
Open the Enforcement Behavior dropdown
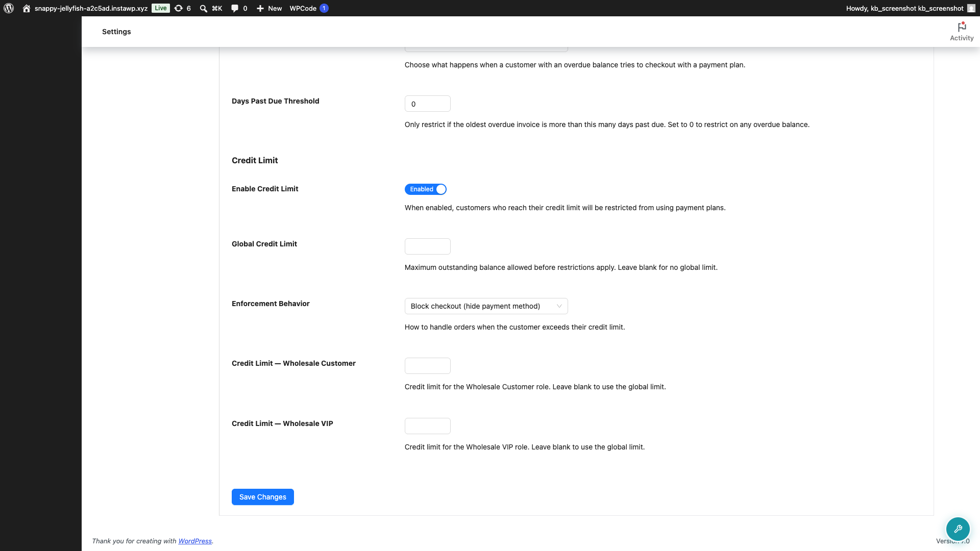[486, 306]
